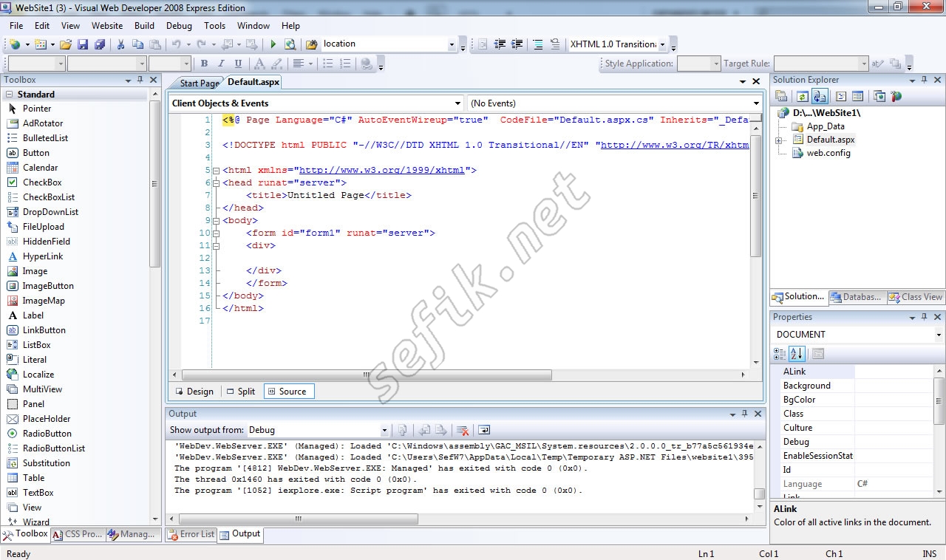Click the Decrease Indent icon

click(x=500, y=44)
